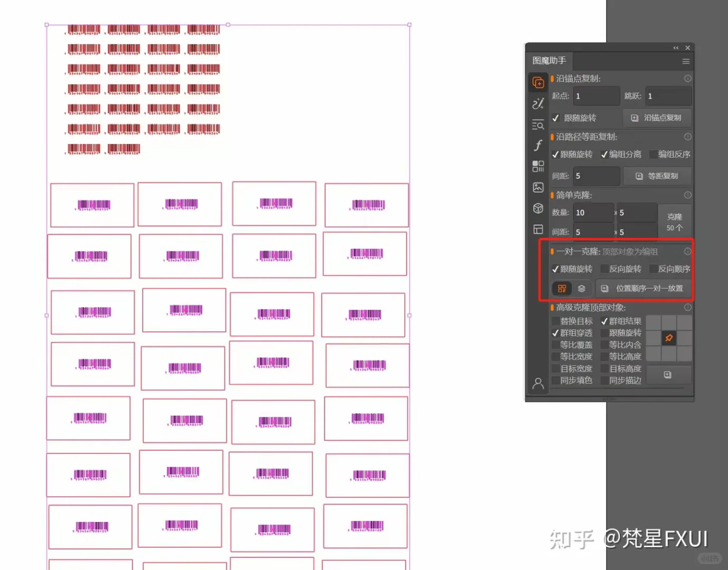Toggle the 群组穿透 checkbox
Image resolution: width=728 pixels, height=570 pixels.
[x=555, y=333]
